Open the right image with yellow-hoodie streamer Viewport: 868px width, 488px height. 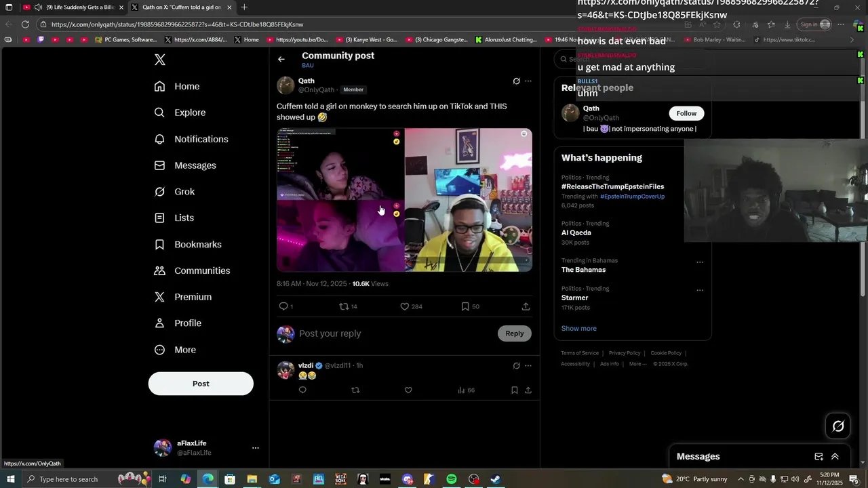[x=469, y=200]
